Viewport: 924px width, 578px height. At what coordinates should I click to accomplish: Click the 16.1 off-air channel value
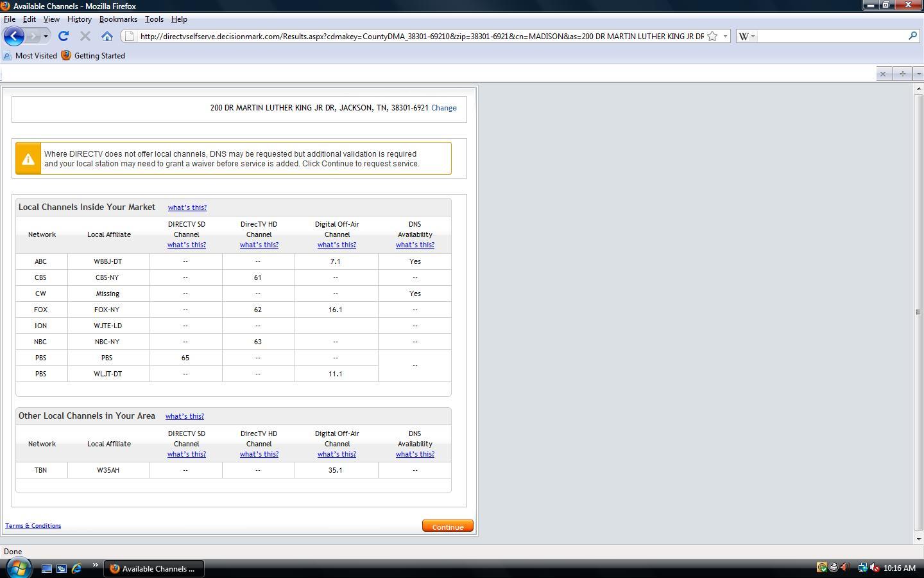[336, 310]
